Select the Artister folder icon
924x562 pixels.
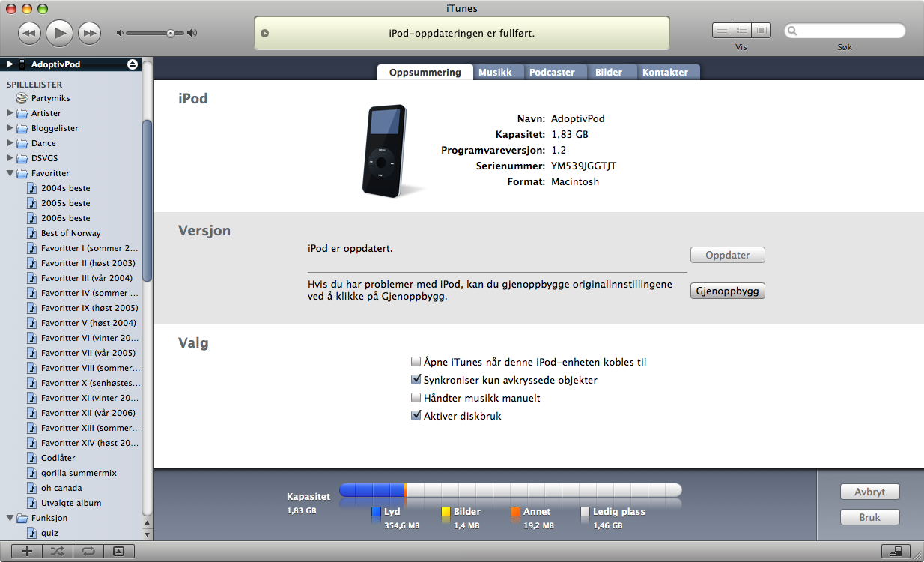[x=22, y=113]
